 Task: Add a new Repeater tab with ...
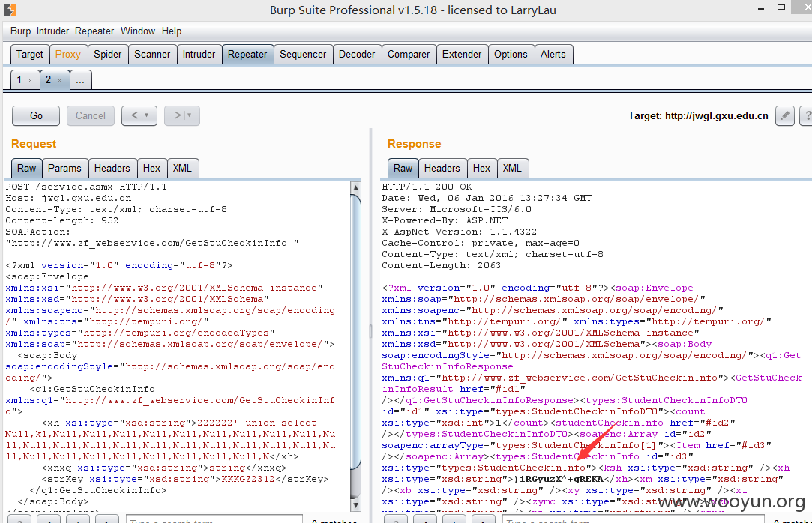[x=80, y=80]
